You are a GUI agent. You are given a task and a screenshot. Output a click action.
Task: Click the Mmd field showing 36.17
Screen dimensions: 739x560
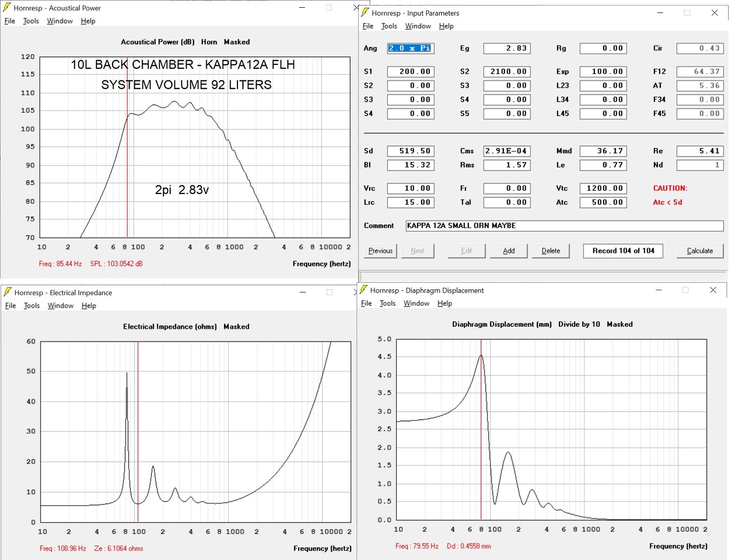pos(603,151)
